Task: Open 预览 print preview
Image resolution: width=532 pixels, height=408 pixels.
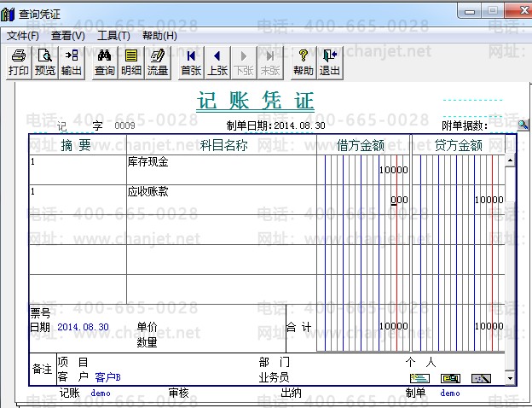Action: (x=45, y=62)
